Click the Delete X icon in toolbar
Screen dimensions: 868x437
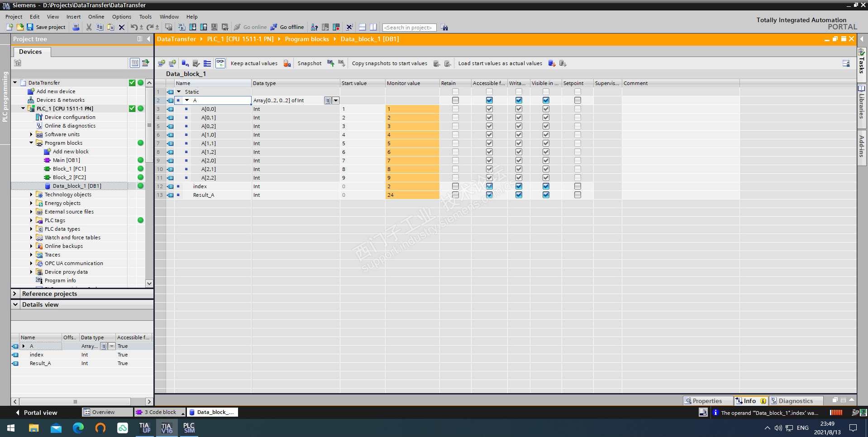(121, 27)
